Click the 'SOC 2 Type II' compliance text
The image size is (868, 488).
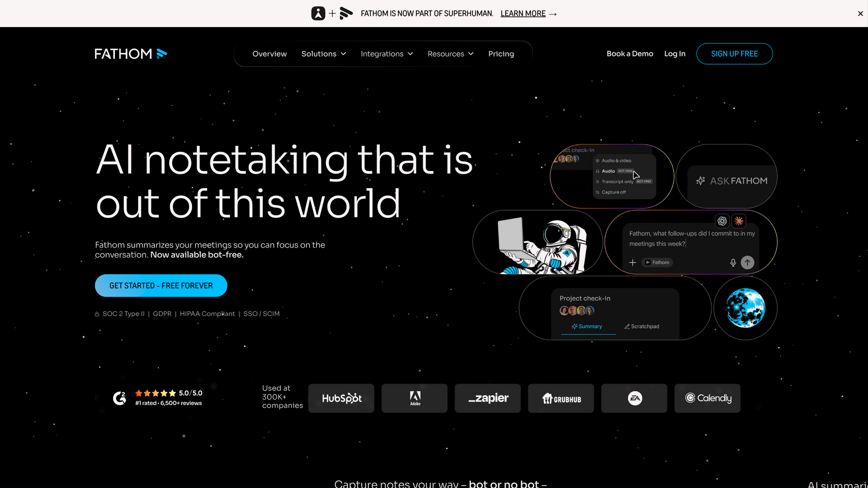tap(123, 314)
